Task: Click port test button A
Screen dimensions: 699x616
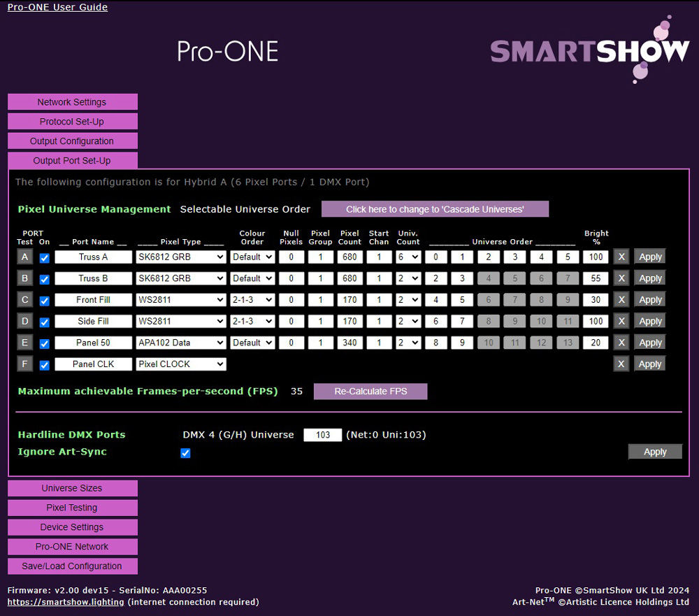Action: tap(24, 257)
